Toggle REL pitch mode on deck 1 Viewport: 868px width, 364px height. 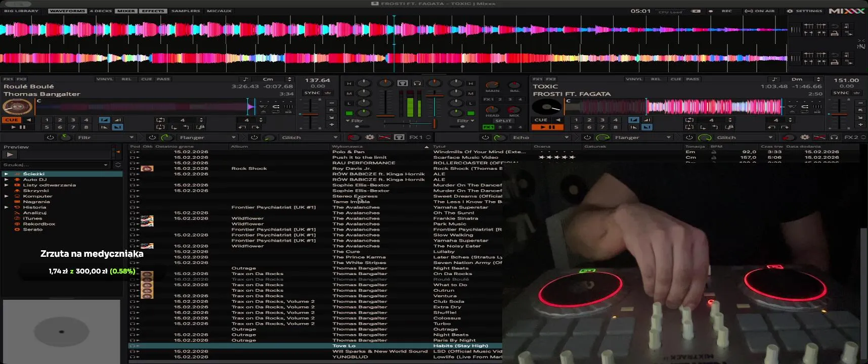point(126,79)
